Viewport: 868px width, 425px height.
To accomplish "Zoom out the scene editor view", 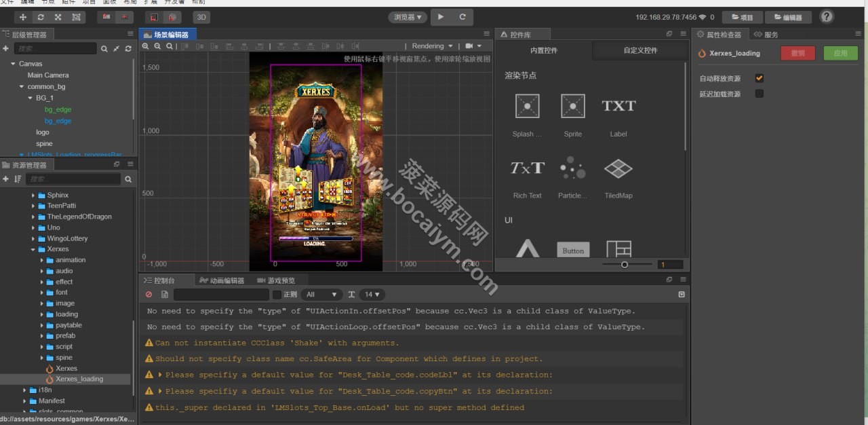I will point(157,46).
